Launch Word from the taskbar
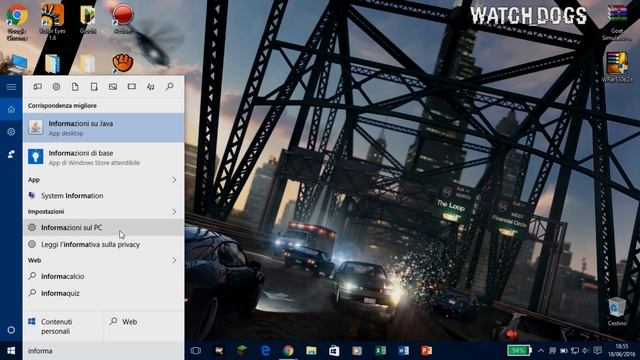This screenshot has width=640, height=360. point(403,351)
